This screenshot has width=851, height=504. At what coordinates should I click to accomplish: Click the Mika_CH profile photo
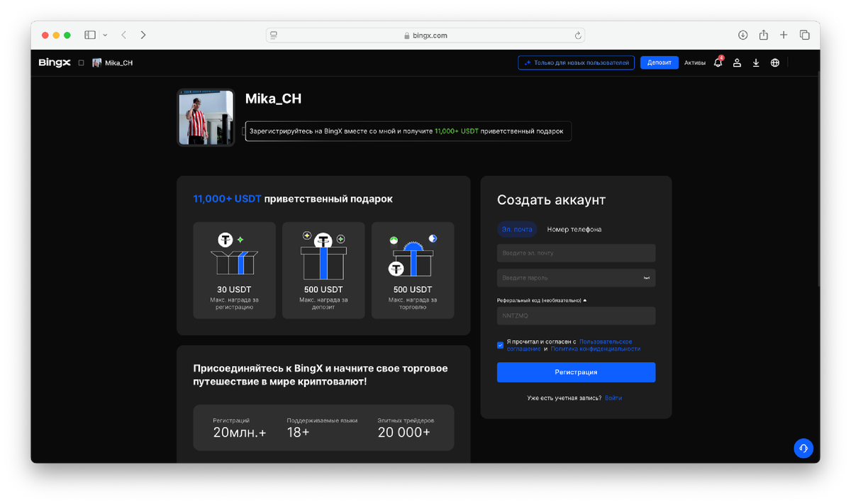(x=206, y=118)
